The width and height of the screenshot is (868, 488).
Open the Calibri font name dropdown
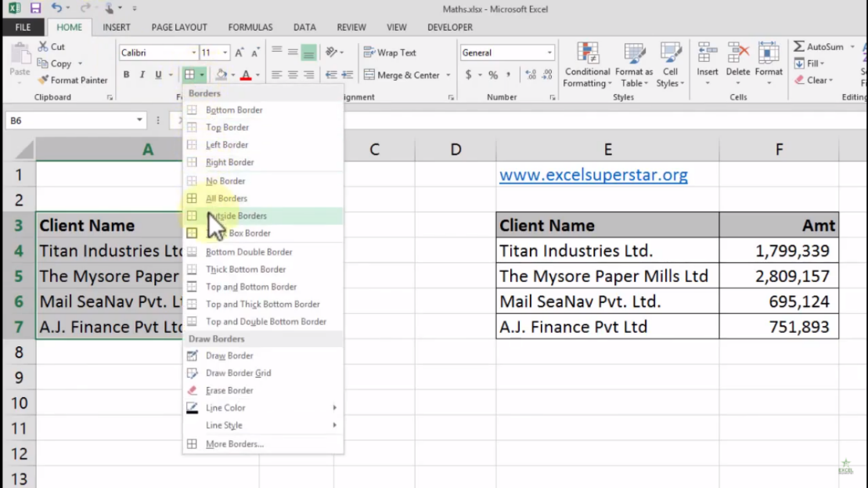click(x=194, y=52)
